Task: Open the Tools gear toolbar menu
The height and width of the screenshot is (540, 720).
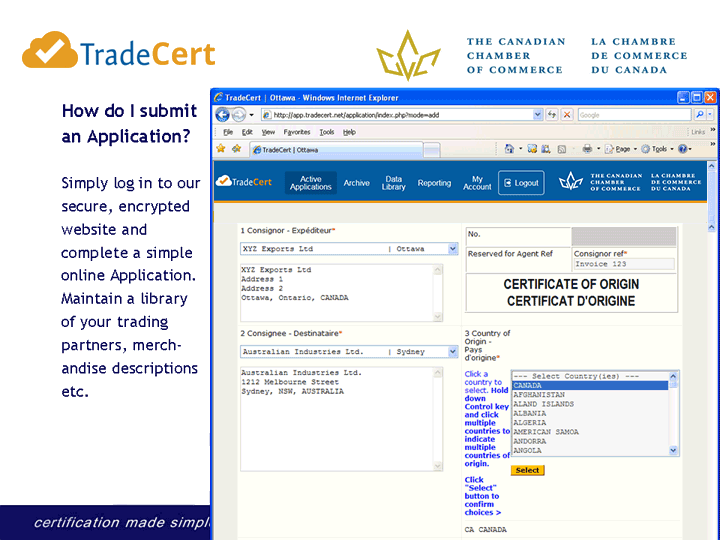Action: pos(657,149)
